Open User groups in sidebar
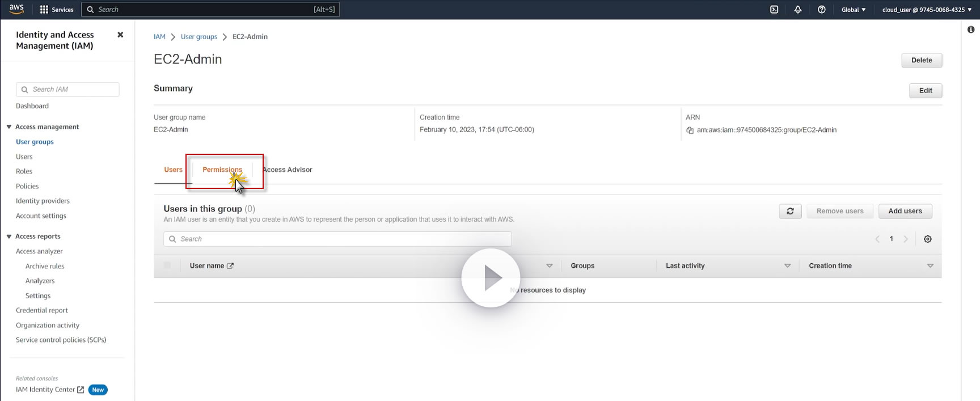The image size is (980, 401). [35, 142]
